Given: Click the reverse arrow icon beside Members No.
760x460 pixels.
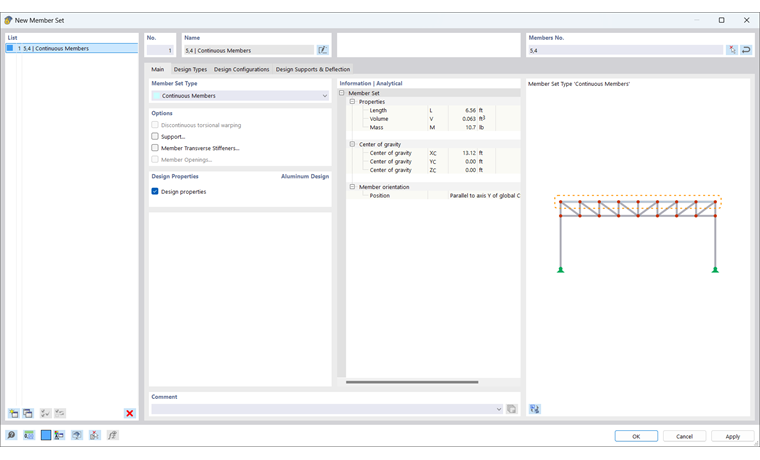Looking at the screenshot, I should pyautogui.click(x=746, y=50).
